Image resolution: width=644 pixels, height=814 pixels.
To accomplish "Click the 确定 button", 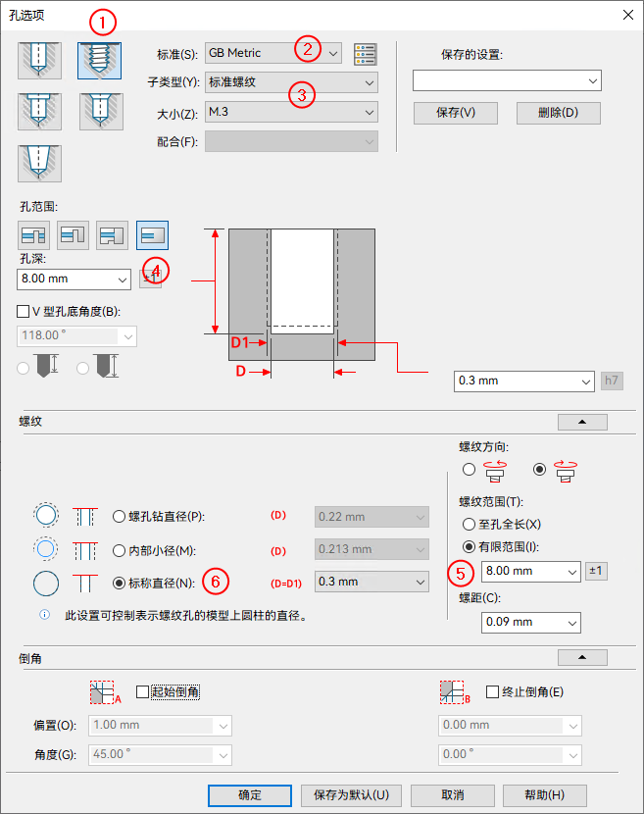I will pos(250,795).
